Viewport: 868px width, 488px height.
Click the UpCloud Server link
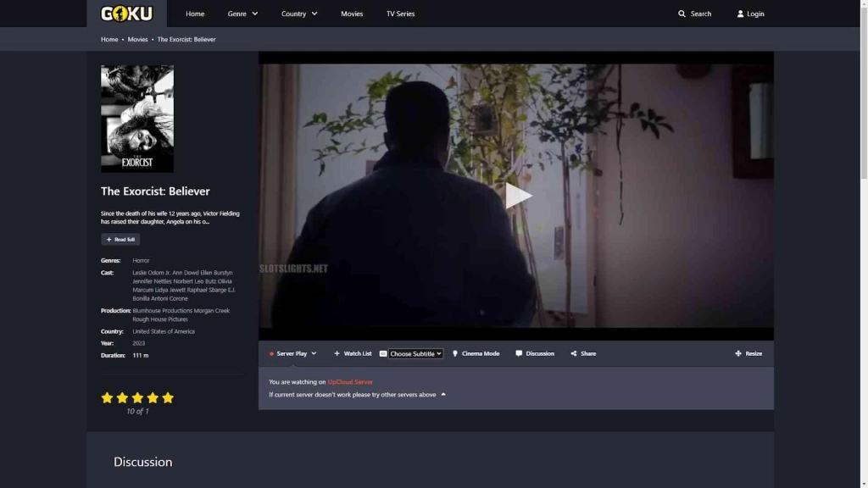click(350, 382)
